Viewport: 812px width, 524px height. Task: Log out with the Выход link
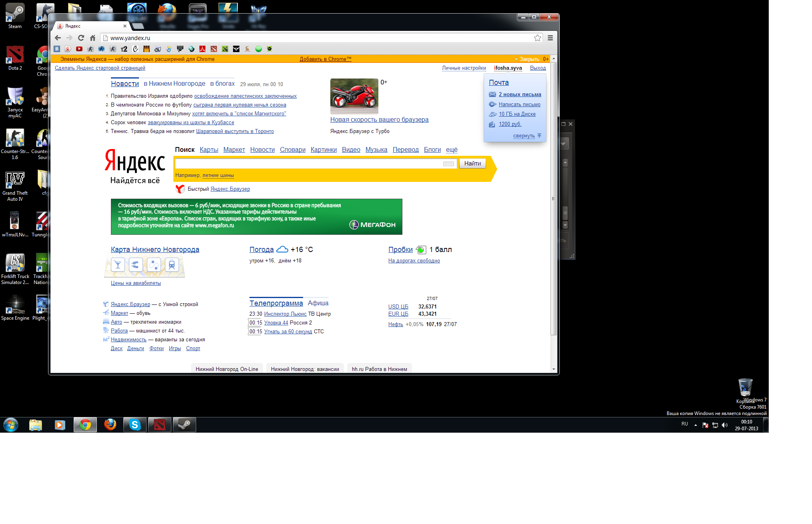(538, 68)
